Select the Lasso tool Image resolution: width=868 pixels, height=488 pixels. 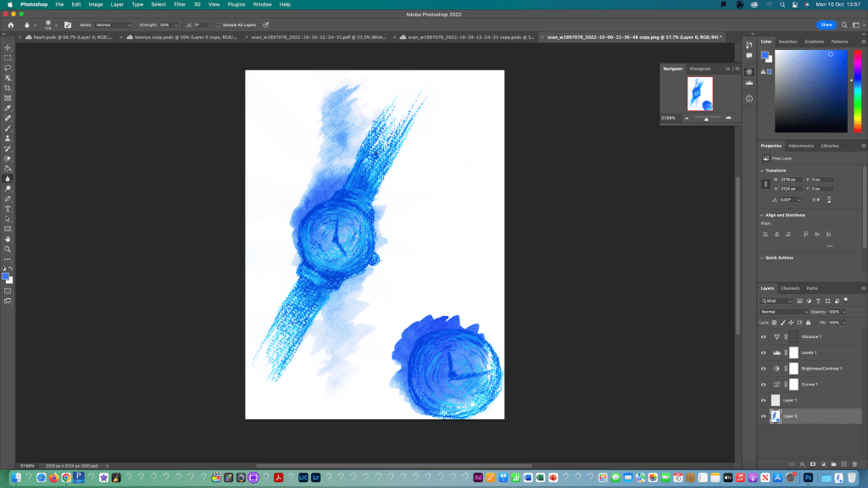click(x=8, y=68)
